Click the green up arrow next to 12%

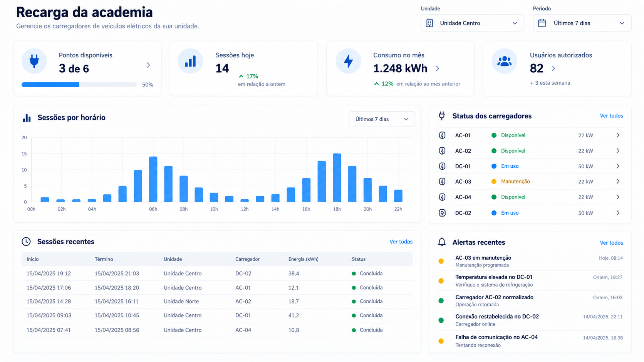[376, 83]
